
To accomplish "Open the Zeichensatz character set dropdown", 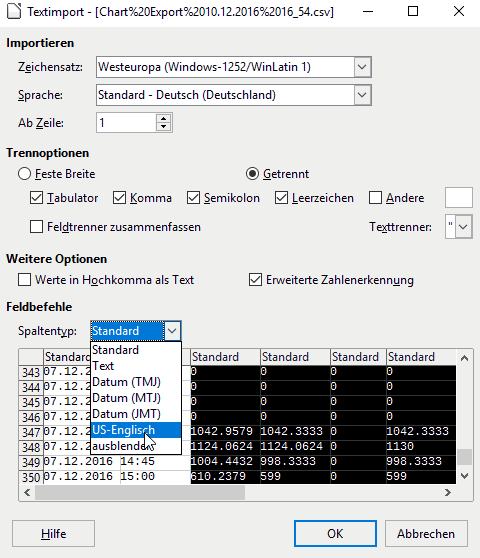I will tap(362, 67).
